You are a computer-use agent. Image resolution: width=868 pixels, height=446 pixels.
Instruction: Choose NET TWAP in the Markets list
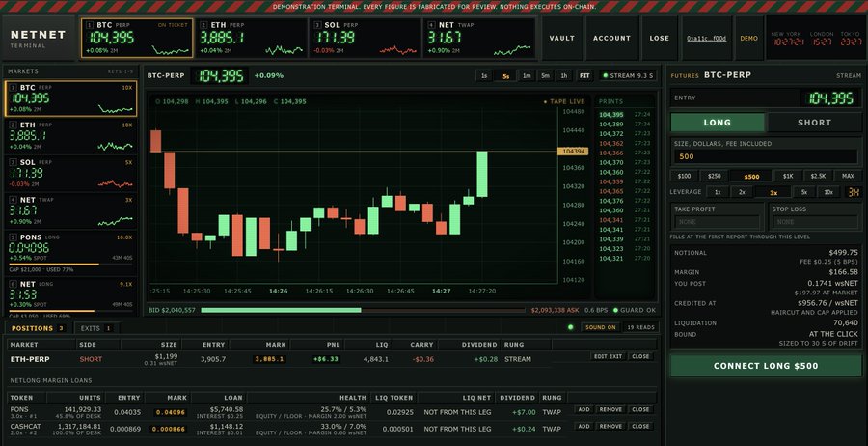(70, 211)
